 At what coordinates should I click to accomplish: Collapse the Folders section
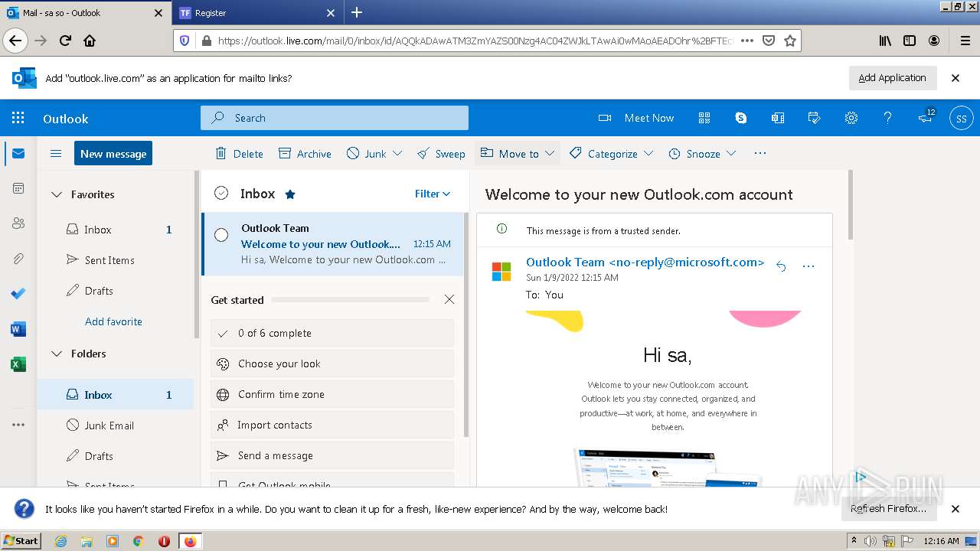(x=57, y=354)
